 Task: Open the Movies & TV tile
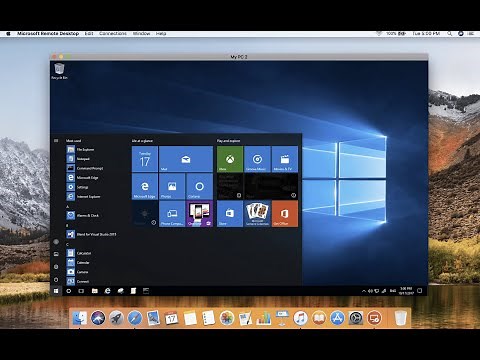tap(285, 159)
